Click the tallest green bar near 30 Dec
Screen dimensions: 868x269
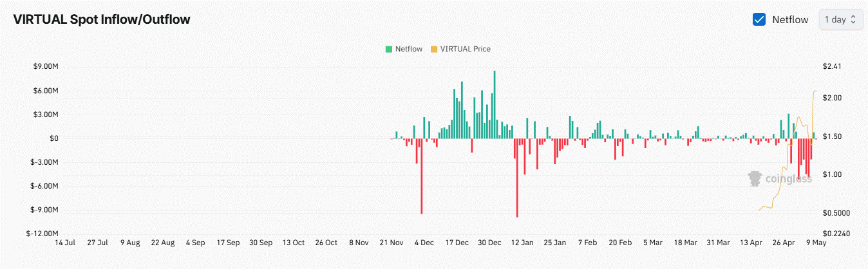click(x=495, y=104)
